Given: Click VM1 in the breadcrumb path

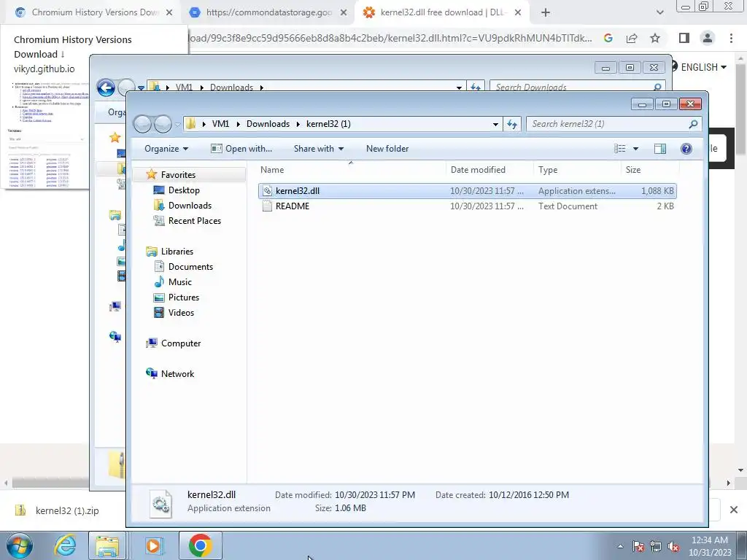Looking at the screenshot, I should tap(220, 124).
